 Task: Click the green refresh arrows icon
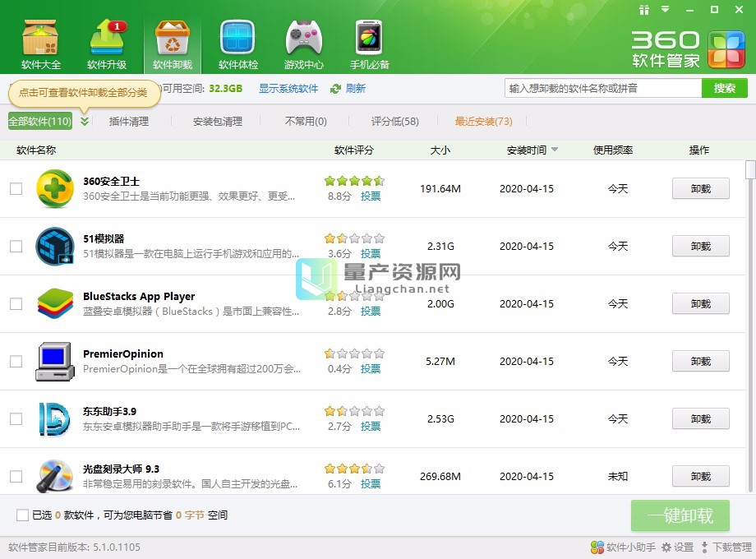click(335, 89)
